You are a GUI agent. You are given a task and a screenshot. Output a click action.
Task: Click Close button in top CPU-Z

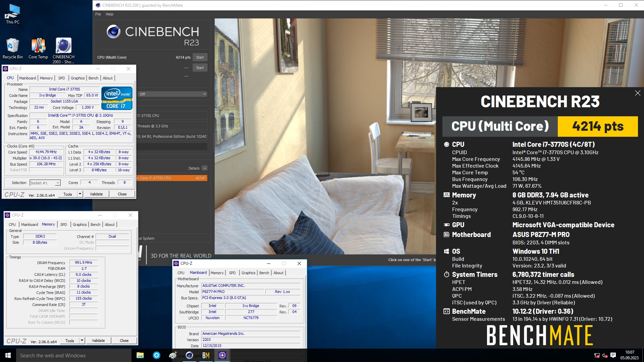click(x=122, y=194)
